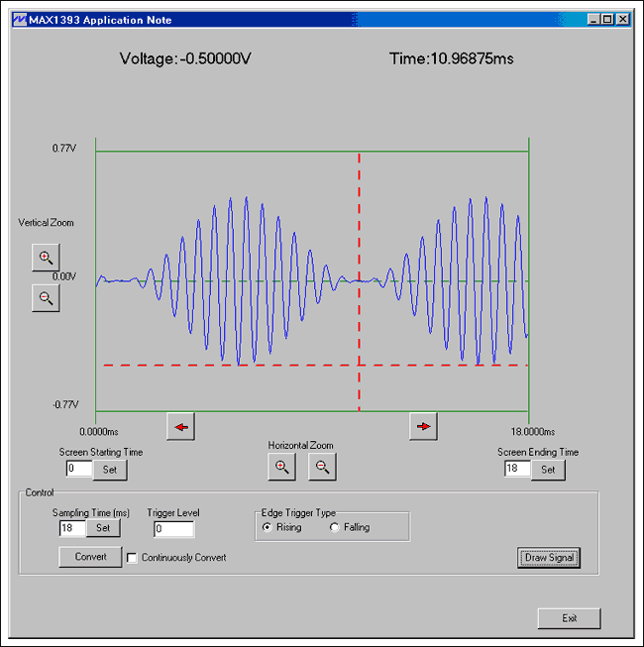
Task: Click the Draw Signal button
Action: 549,558
